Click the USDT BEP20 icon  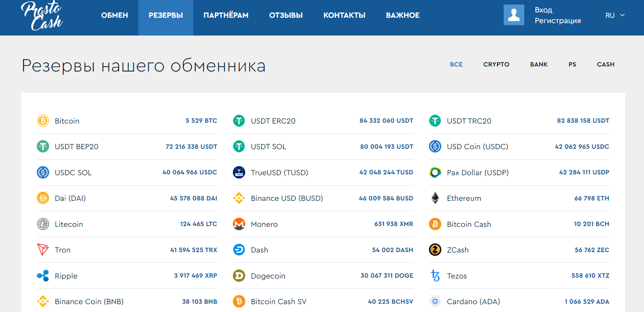(x=43, y=146)
